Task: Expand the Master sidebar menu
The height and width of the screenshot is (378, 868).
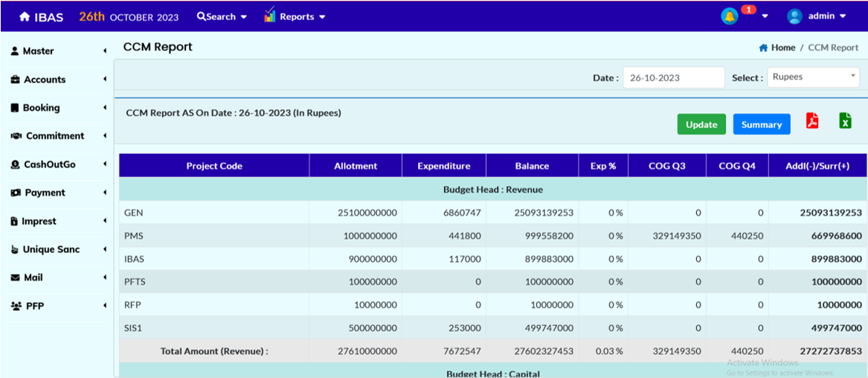Action: point(105,51)
